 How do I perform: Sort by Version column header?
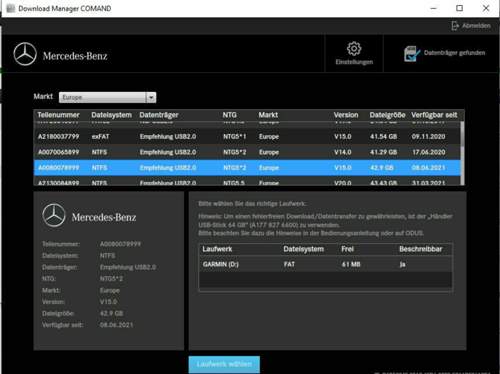pyautogui.click(x=346, y=115)
